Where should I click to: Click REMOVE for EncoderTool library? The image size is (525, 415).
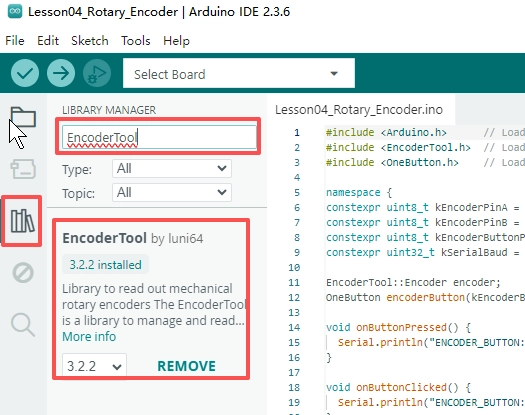coord(186,366)
